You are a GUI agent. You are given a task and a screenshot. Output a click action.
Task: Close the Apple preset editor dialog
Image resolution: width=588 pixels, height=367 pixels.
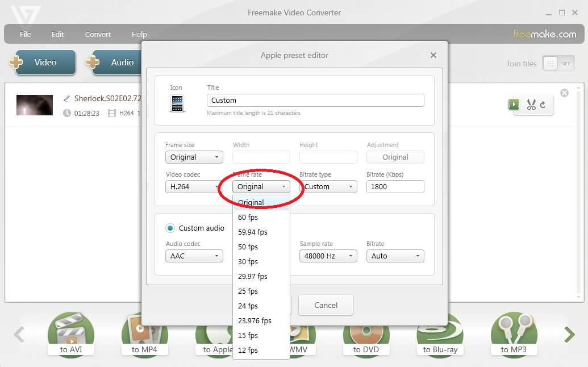pyautogui.click(x=433, y=55)
